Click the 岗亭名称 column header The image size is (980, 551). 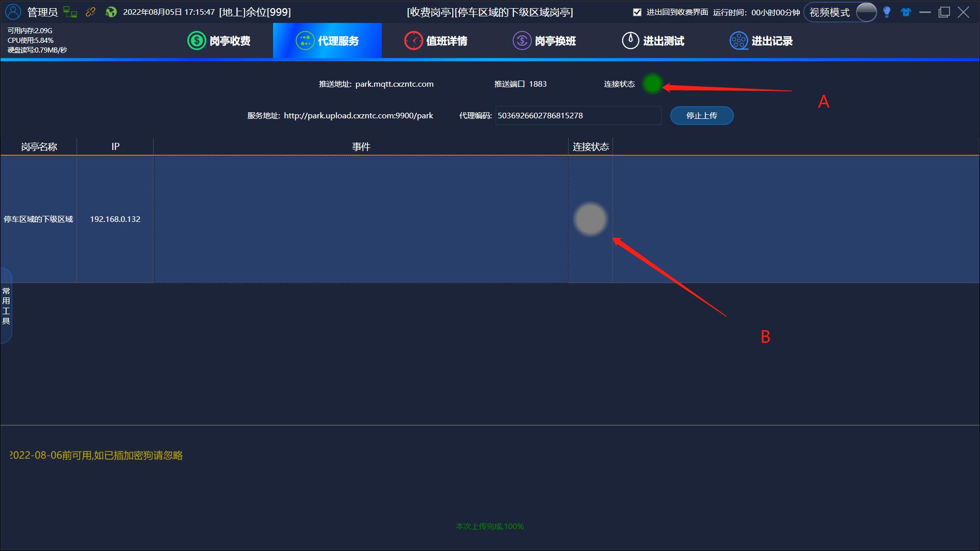point(39,147)
